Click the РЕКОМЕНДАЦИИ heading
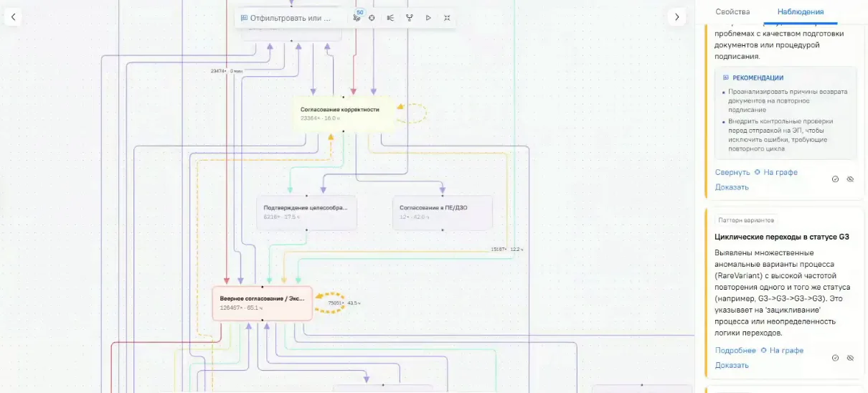 [x=758, y=77]
